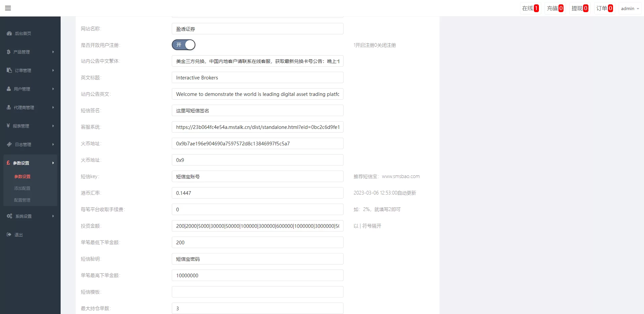Click the 火币地址 field containing only 0x9
The width and height of the screenshot is (644, 314).
(258, 160)
